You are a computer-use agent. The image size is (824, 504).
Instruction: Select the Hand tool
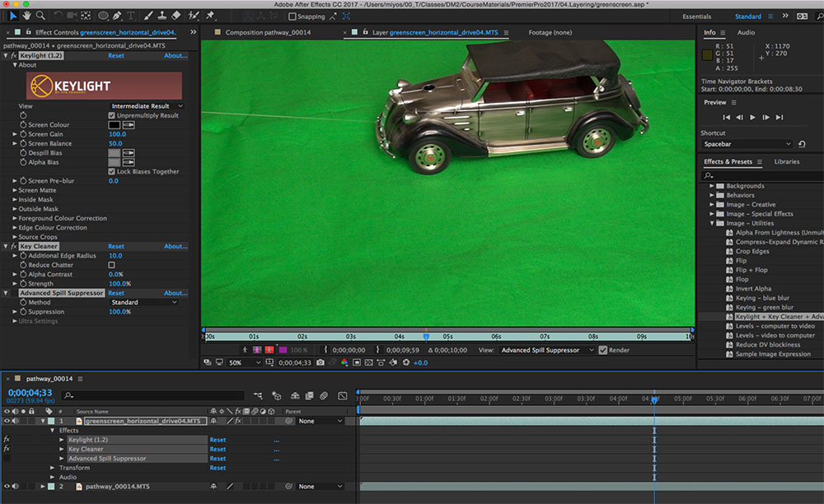point(26,16)
